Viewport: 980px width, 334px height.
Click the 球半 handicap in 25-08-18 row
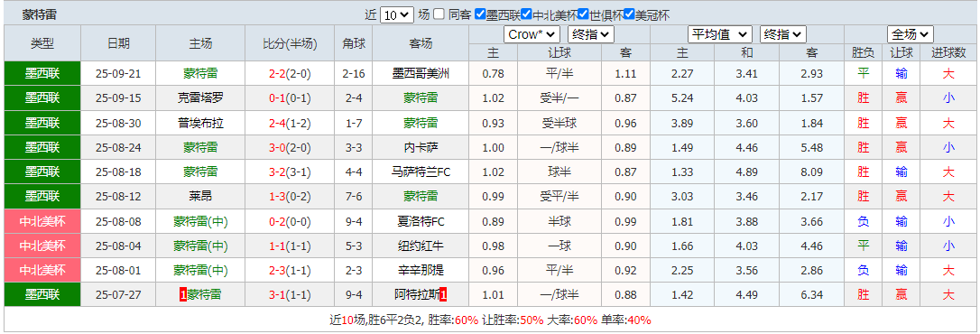tap(559, 172)
